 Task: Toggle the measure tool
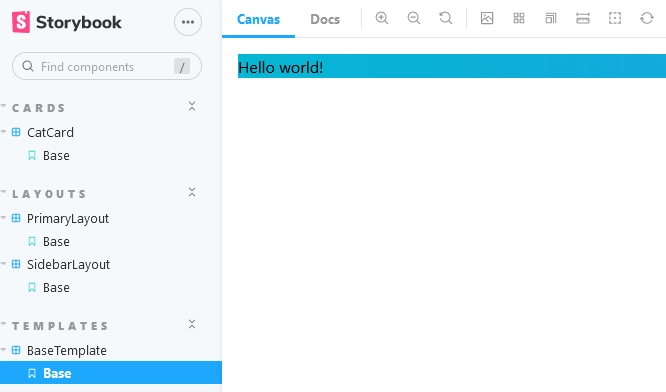click(583, 18)
